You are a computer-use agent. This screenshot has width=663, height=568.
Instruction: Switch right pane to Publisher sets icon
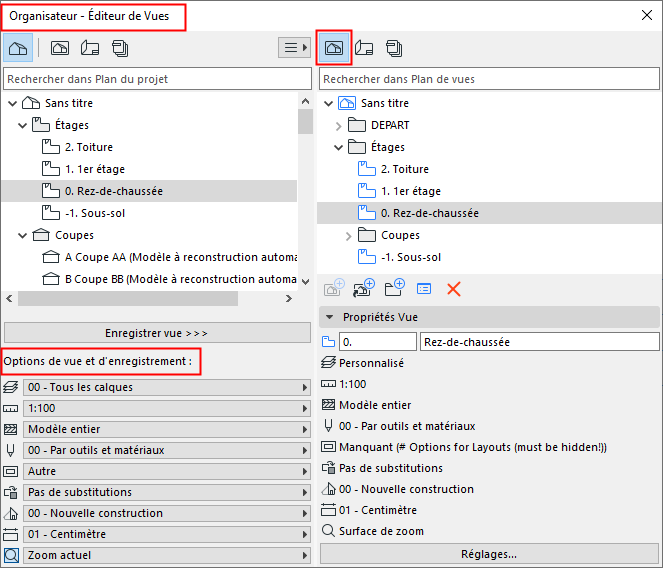coord(394,48)
